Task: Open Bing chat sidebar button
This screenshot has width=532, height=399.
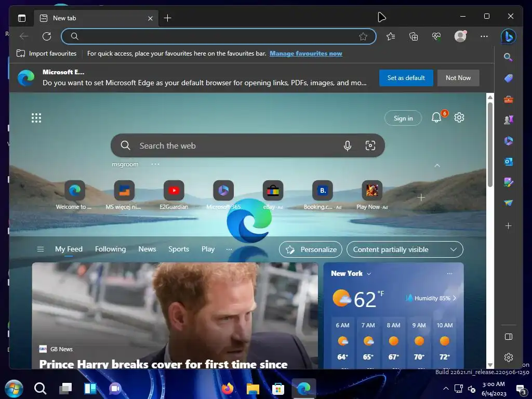Action: pyautogui.click(x=508, y=36)
